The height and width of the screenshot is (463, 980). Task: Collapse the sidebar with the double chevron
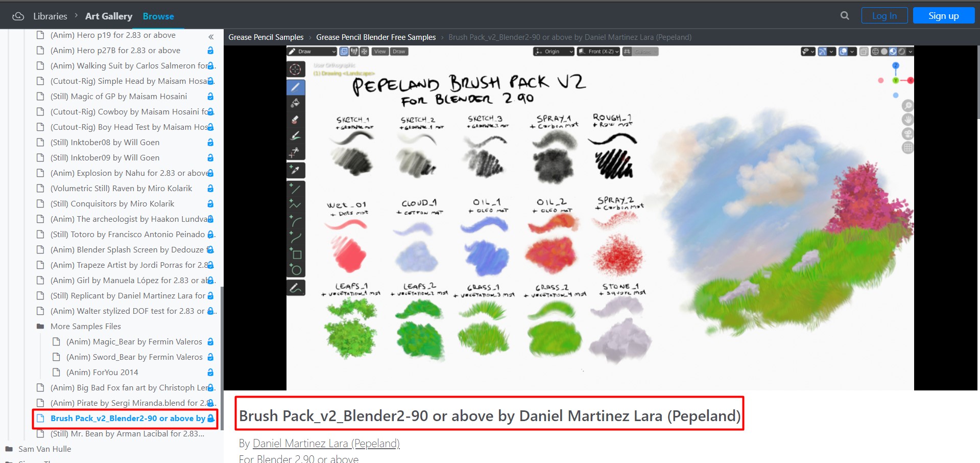211,37
